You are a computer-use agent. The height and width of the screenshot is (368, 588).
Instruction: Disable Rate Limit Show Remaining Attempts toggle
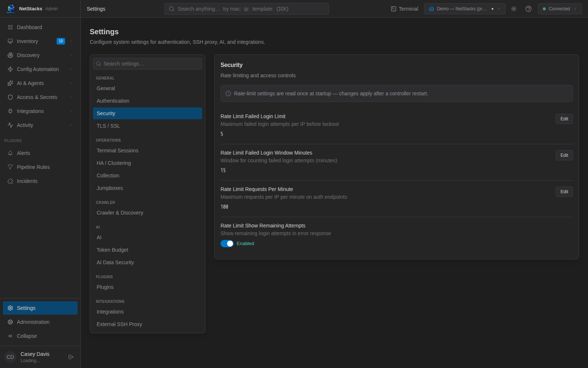click(227, 244)
